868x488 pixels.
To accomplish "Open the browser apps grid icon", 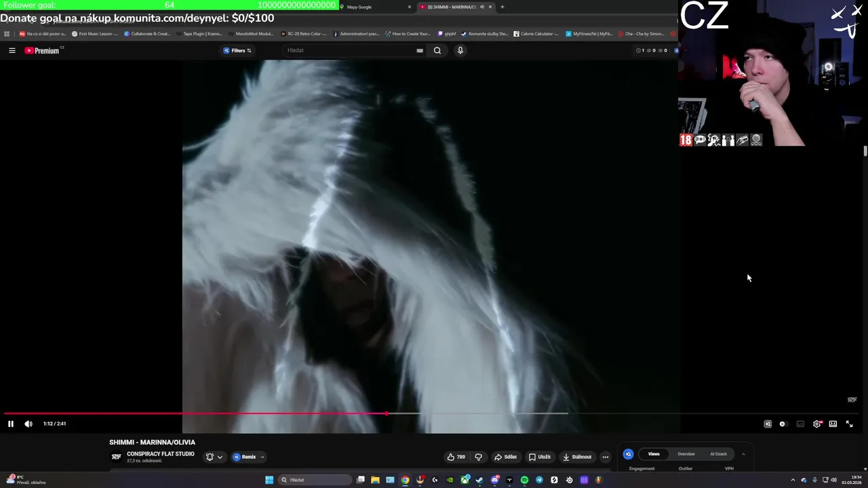I will tap(7, 33).
